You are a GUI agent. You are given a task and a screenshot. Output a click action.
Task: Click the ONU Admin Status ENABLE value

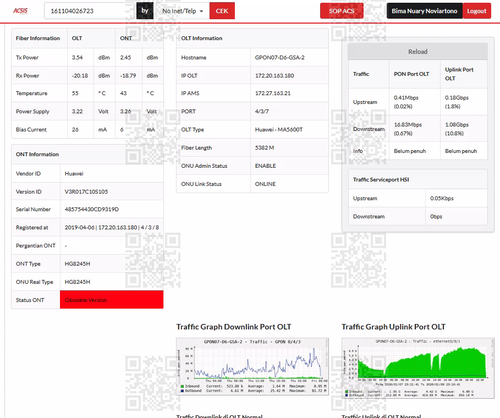click(265, 166)
